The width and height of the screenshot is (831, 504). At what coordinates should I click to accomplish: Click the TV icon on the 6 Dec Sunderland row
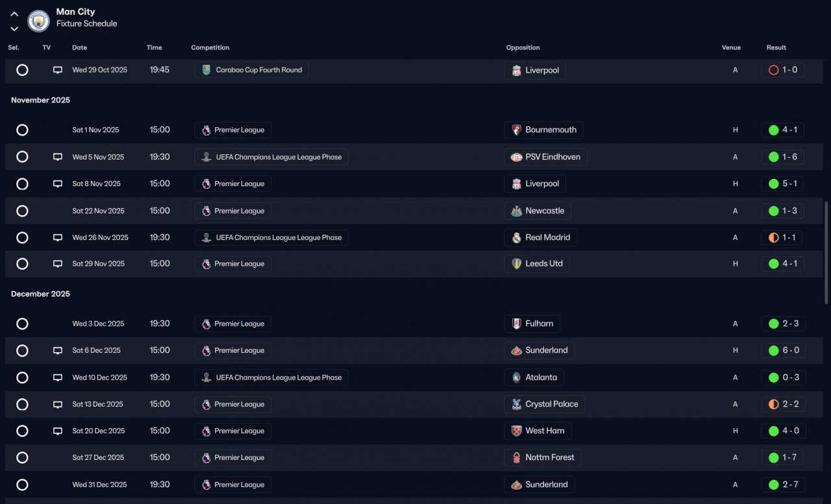tap(58, 350)
